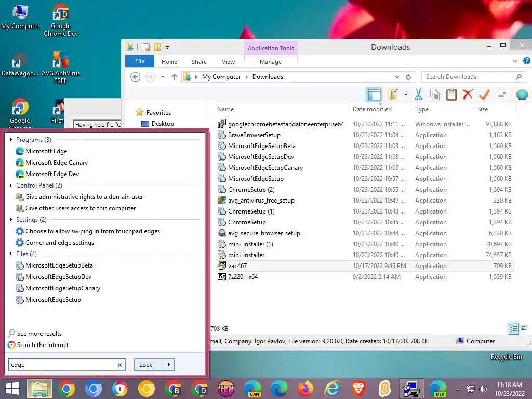Open Edge Canary from taskbar

tap(252, 389)
